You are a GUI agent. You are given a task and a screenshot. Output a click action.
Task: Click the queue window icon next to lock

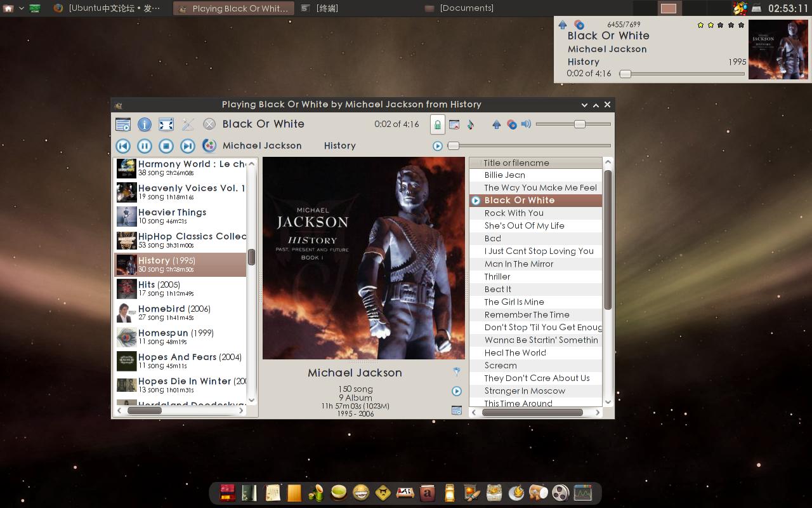(x=454, y=124)
